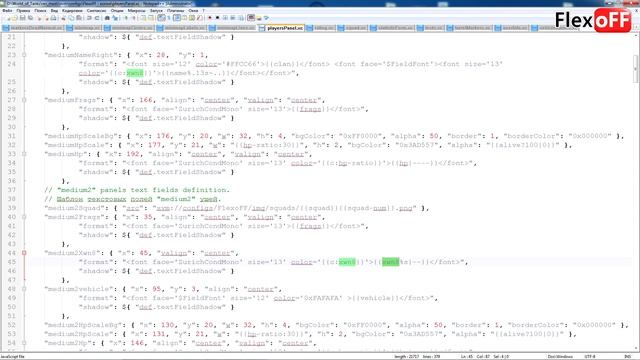Open the Поиск menu
The height and width of the screenshot is (360, 640).
(x=40, y=11)
